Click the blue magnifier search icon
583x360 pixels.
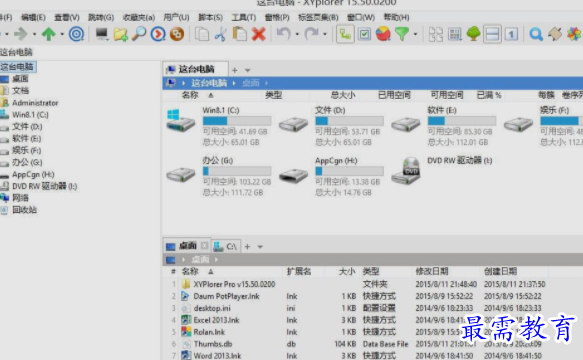click(x=536, y=34)
